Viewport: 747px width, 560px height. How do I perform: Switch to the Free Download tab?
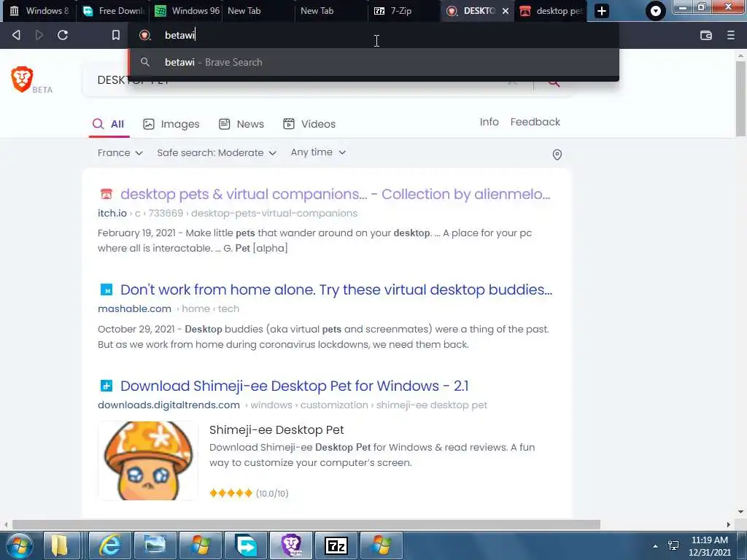click(113, 11)
